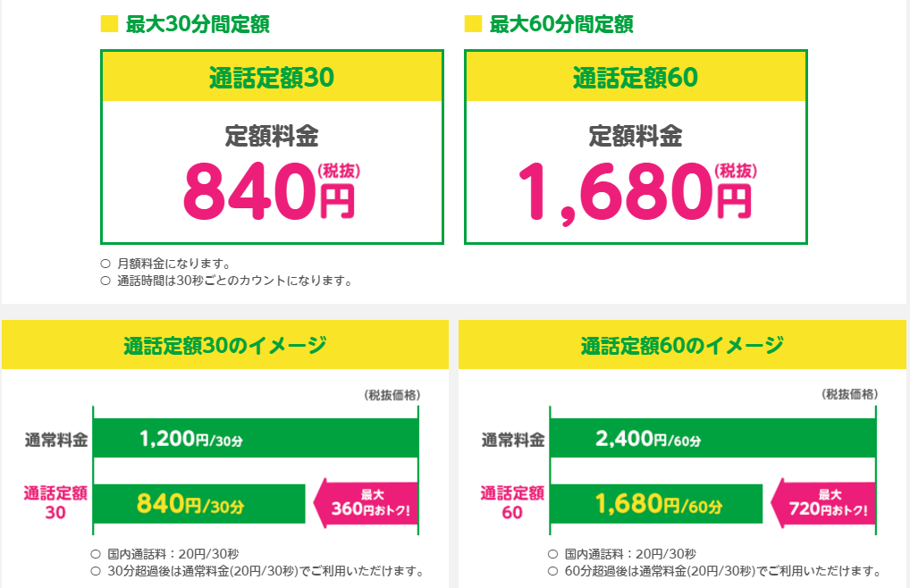Select the 通話定額30 yellow header
This screenshot has width=910, height=588.
click(272, 77)
